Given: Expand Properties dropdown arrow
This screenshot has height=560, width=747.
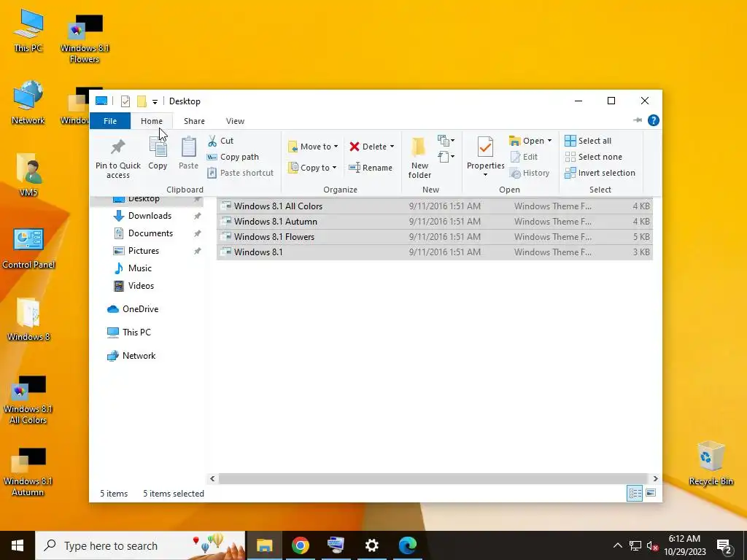Looking at the screenshot, I should click(x=485, y=174).
